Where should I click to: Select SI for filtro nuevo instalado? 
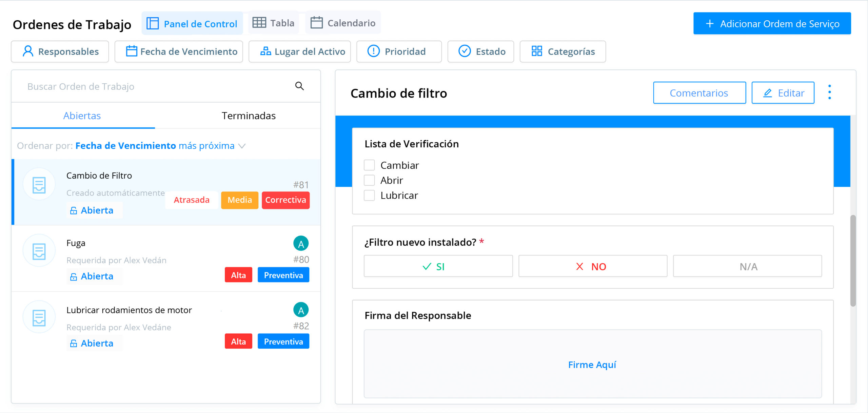click(438, 266)
